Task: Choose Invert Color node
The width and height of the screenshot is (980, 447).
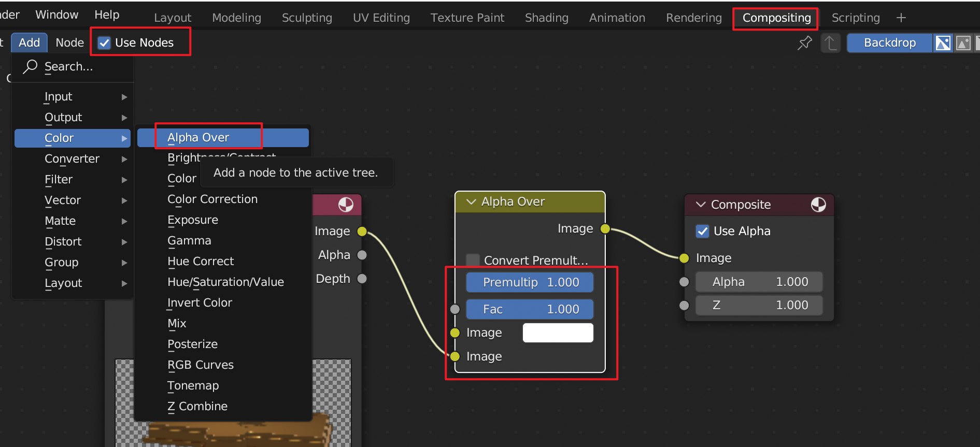Action: (223, 303)
